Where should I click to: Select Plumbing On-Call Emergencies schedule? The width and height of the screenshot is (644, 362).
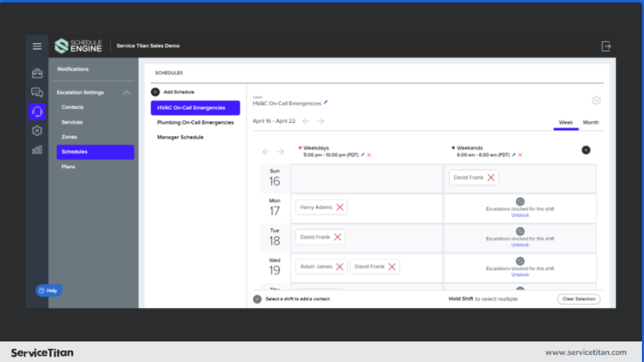[195, 123]
